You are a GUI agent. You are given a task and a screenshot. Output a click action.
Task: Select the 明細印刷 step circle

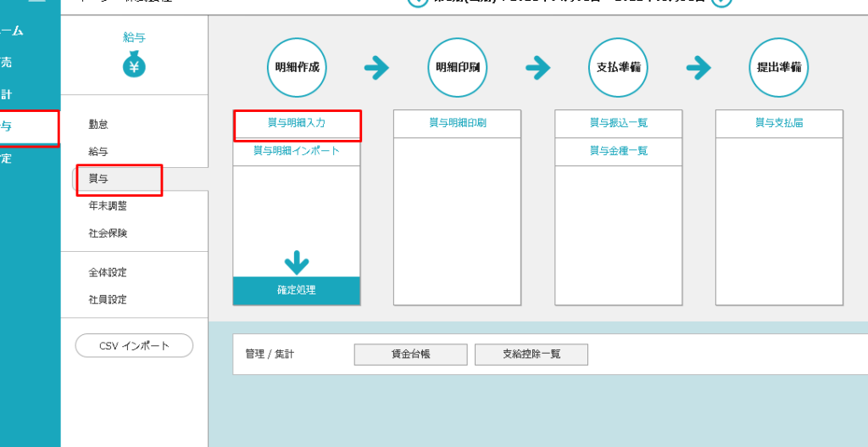458,68
